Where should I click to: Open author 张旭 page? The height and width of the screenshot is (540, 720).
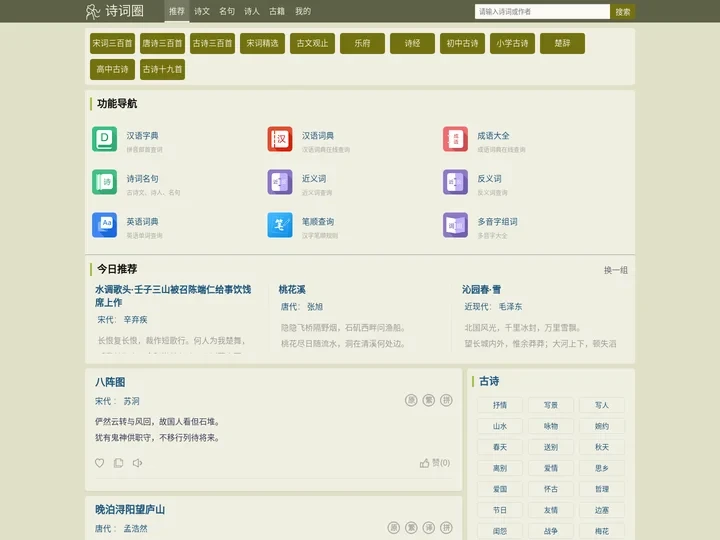[x=315, y=307]
